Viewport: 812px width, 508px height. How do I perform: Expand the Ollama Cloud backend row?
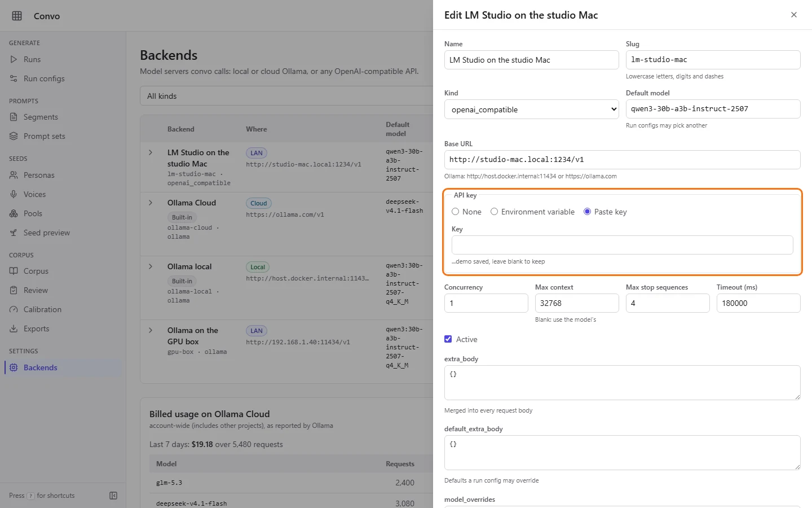pyautogui.click(x=151, y=203)
